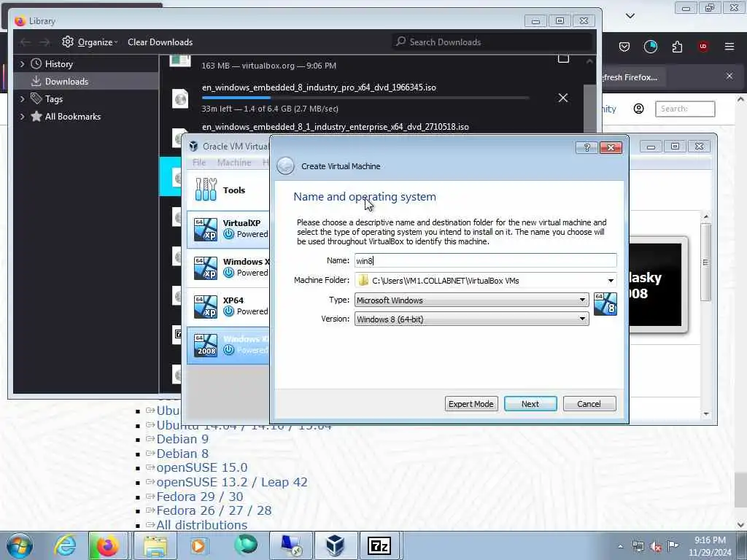The height and width of the screenshot is (560, 747).
Task: Open Windows Explorer folder from taskbar
Action: coord(155,545)
